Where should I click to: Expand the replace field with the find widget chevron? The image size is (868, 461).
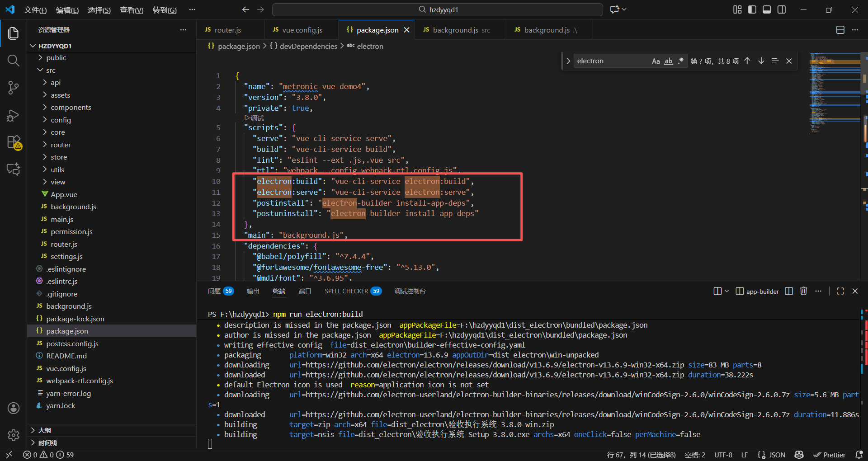tap(568, 61)
